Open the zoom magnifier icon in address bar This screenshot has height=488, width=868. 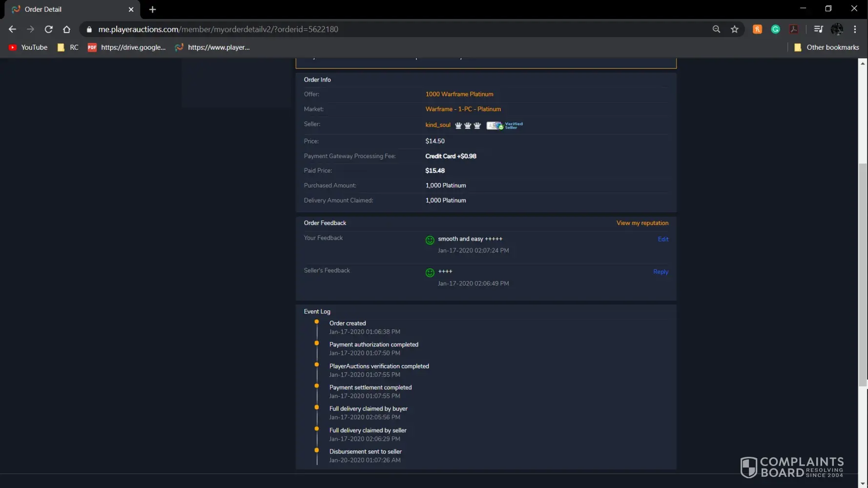tap(716, 29)
